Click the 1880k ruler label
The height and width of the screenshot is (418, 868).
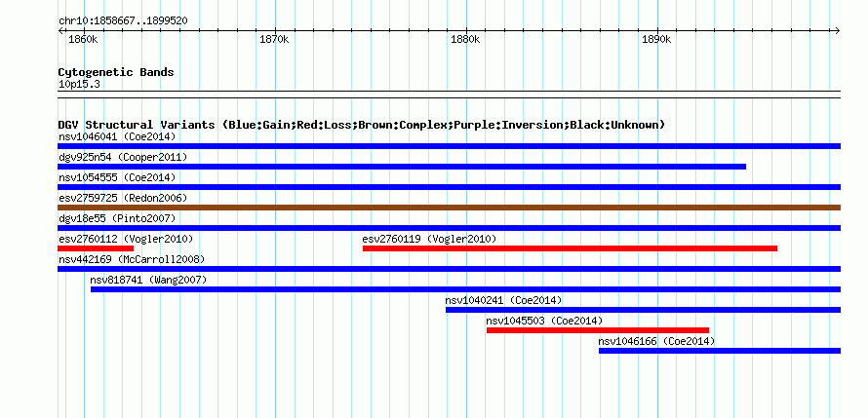pyautogui.click(x=465, y=39)
